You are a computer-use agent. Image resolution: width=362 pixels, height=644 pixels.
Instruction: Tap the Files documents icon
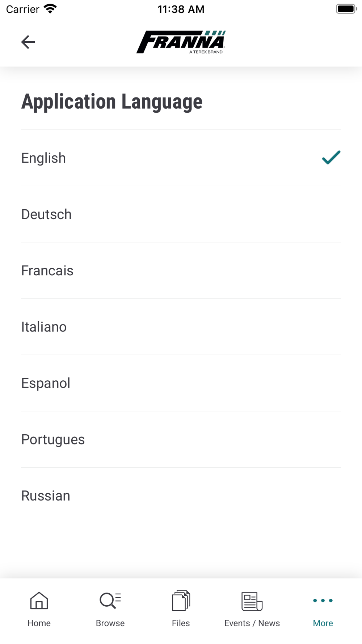pos(181,600)
